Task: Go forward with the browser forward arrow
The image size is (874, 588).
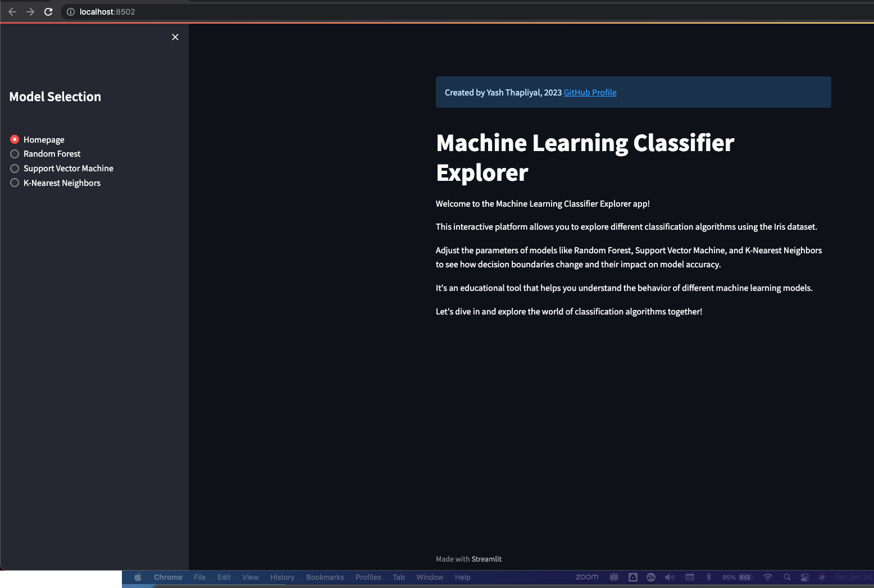Action: pos(30,12)
